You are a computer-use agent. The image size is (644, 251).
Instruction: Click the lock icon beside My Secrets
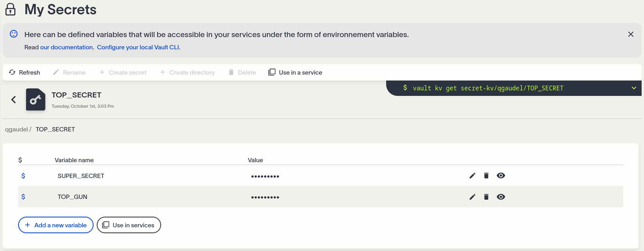click(x=11, y=9)
